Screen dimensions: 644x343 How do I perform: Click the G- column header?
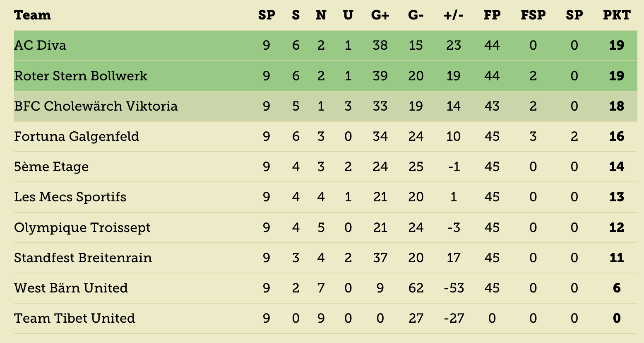[x=416, y=15]
